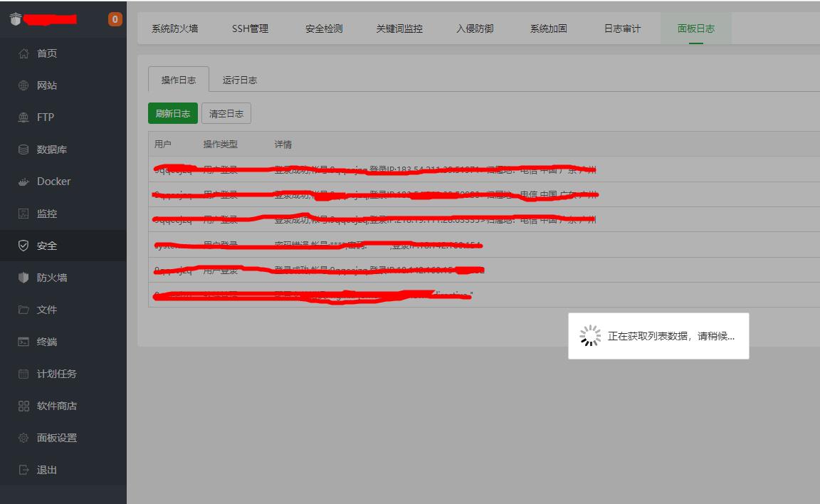
Task: Switch to the 运行日志 sub-tab
Action: point(241,80)
